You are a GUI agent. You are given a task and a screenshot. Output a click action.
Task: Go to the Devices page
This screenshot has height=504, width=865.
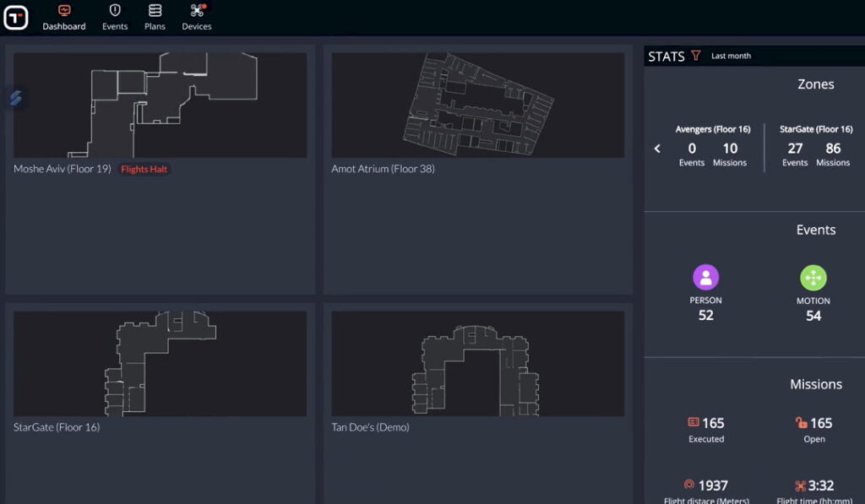tap(197, 17)
